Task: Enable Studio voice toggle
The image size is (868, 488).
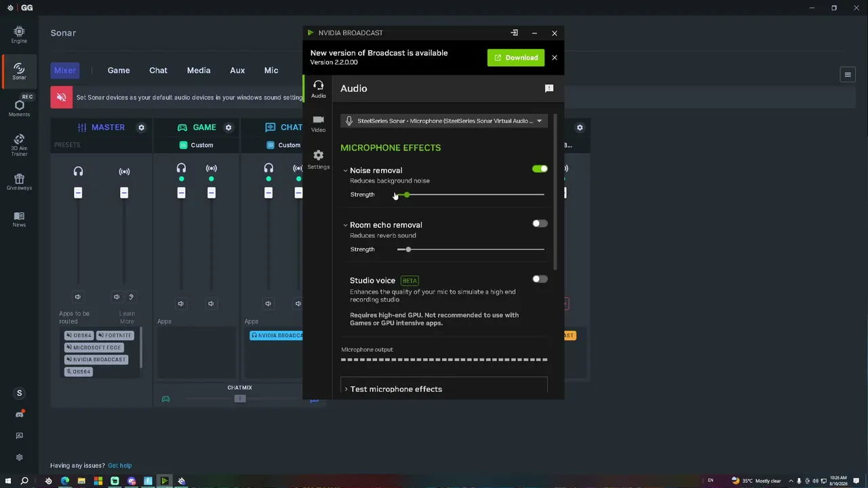Action: pyautogui.click(x=540, y=279)
